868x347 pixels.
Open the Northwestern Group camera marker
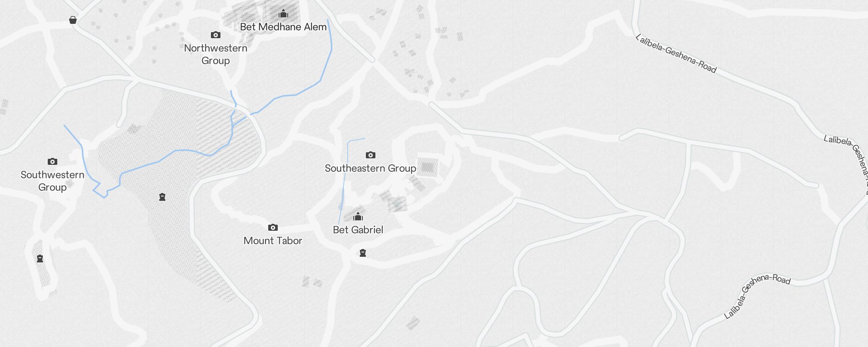[x=216, y=35]
